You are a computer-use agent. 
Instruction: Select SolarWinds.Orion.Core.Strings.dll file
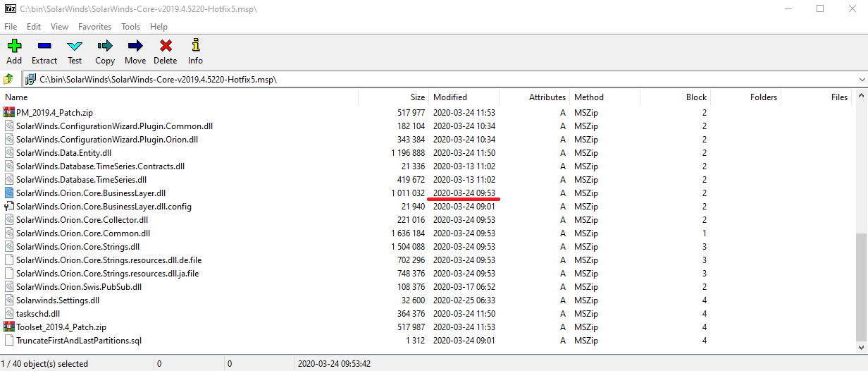(x=77, y=246)
